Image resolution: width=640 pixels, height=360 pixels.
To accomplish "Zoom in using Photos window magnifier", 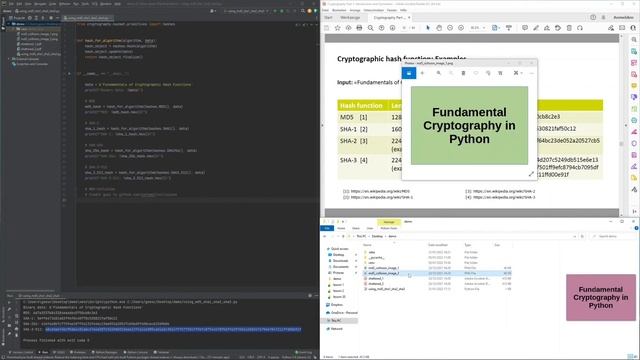I will tap(438, 73).
